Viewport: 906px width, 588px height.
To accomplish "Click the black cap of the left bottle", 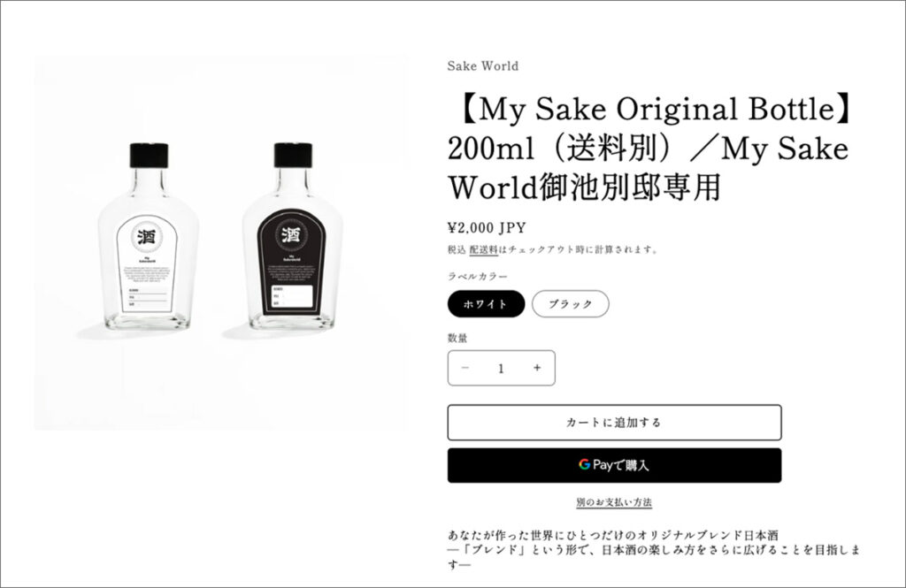I will click(x=149, y=156).
